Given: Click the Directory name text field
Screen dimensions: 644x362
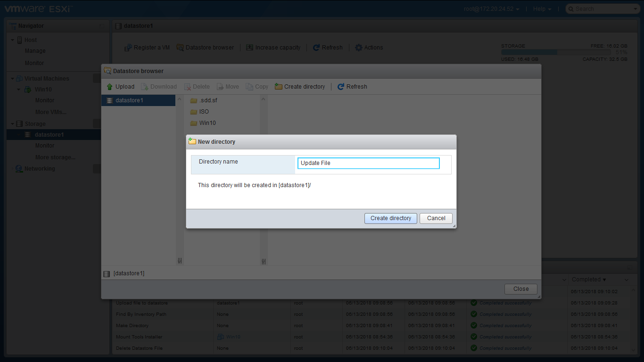Looking at the screenshot, I should point(368,163).
